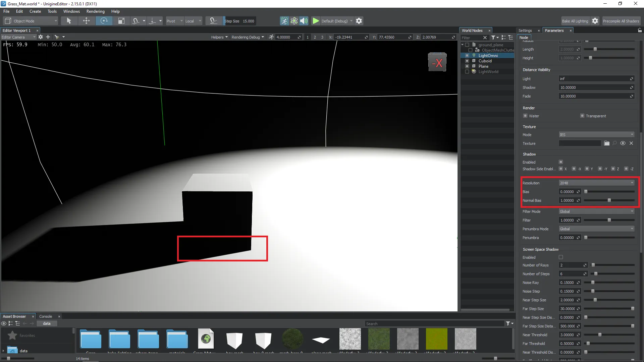Toggle the Transparent render checkbox
The height and width of the screenshot is (362, 644).
click(582, 116)
